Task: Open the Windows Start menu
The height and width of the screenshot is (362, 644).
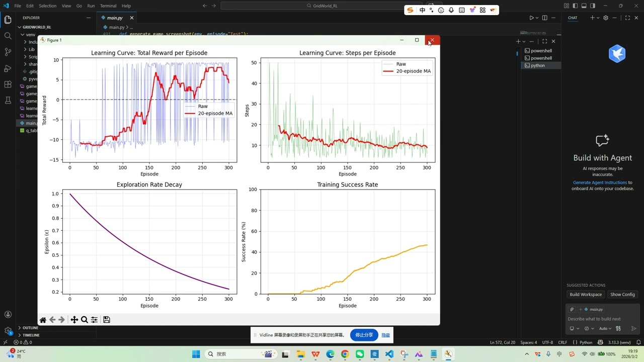Action: click(x=196, y=354)
